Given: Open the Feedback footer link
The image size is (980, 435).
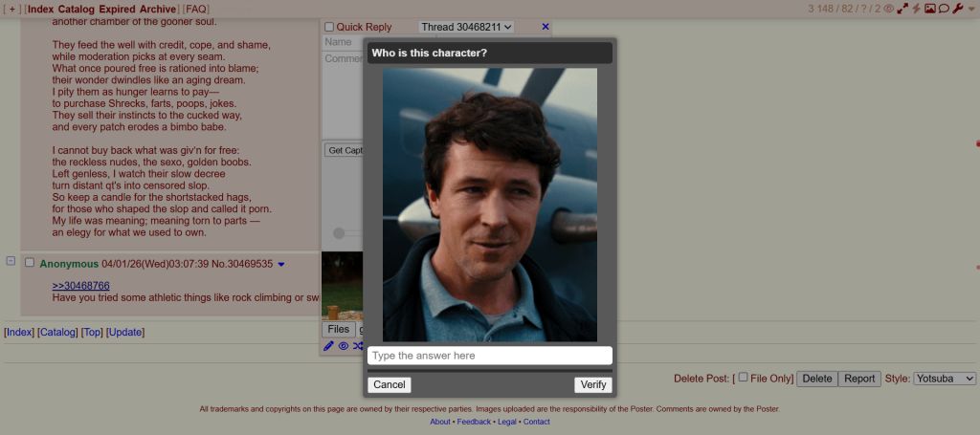Looking at the screenshot, I should (x=474, y=422).
